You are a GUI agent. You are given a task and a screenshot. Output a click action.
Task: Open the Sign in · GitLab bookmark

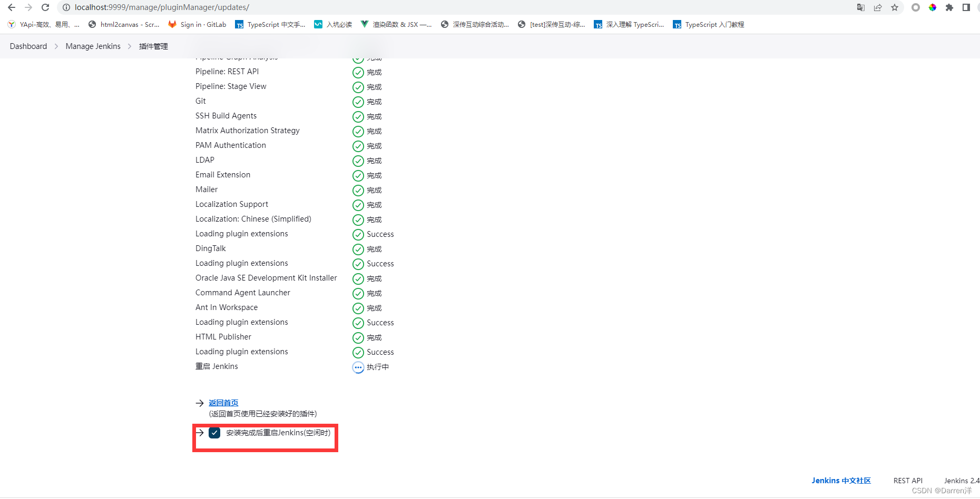[198, 24]
